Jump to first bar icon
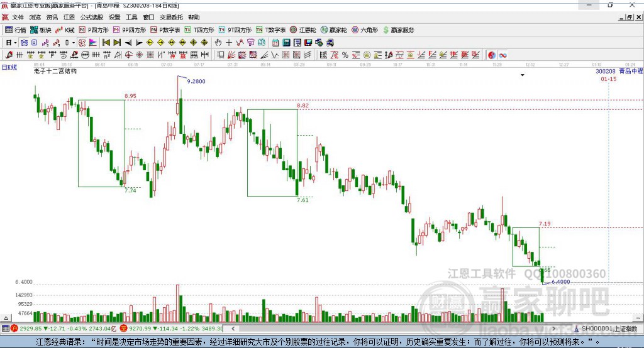This screenshot has height=348, width=644. pyautogui.click(x=106, y=43)
